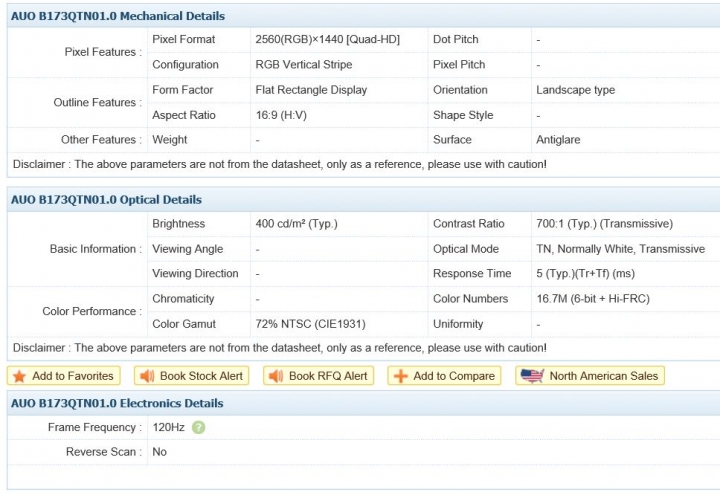
Task: Click the Chromaticity label
Action: pyautogui.click(x=183, y=299)
